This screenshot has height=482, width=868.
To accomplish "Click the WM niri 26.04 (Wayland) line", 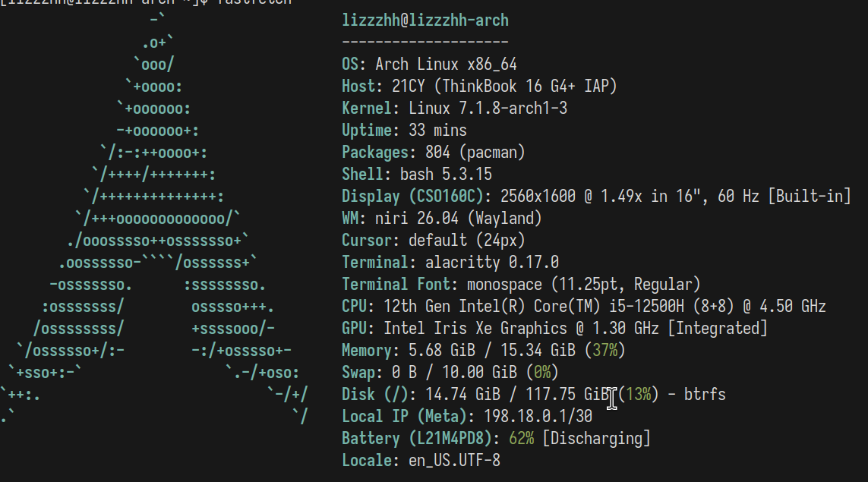I will pyautogui.click(x=442, y=218).
